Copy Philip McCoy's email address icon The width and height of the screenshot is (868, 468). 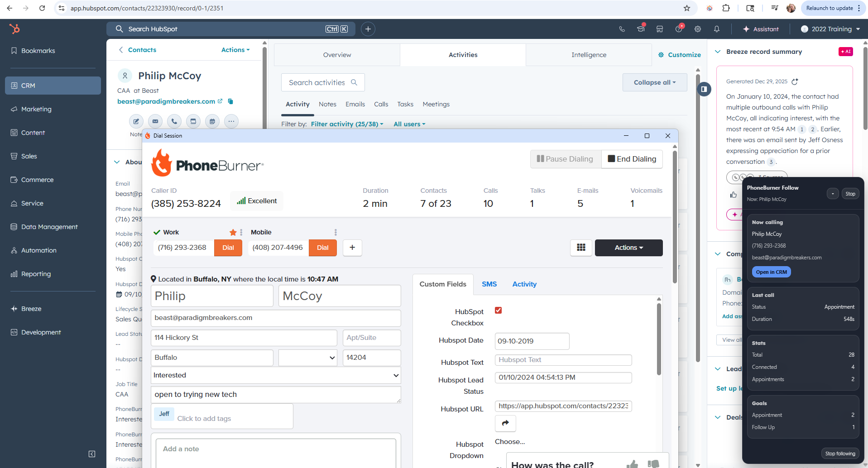(x=230, y=101)
